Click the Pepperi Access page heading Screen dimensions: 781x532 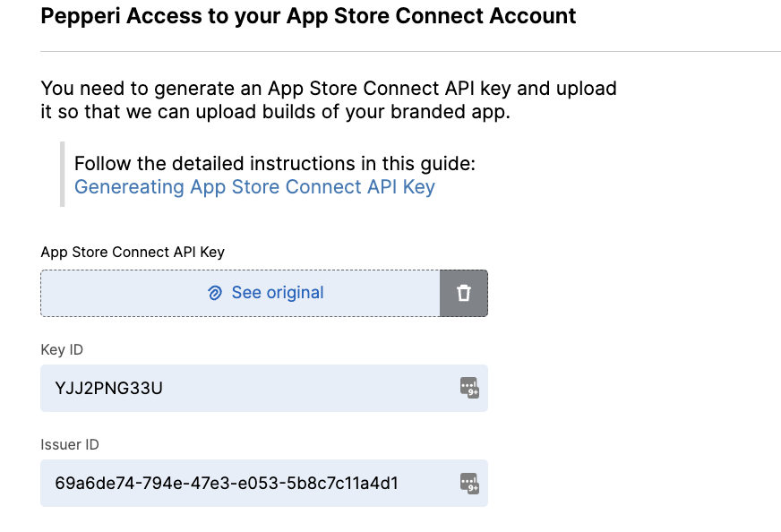(x=308, y=16)
